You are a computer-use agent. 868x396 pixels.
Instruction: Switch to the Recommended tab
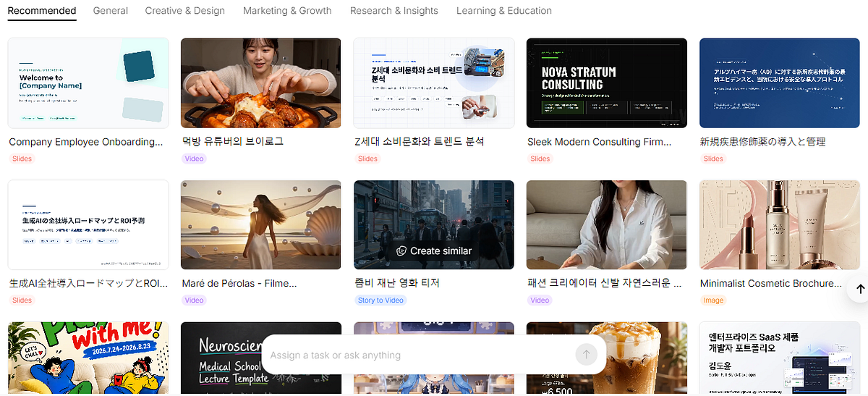(41, 11)
